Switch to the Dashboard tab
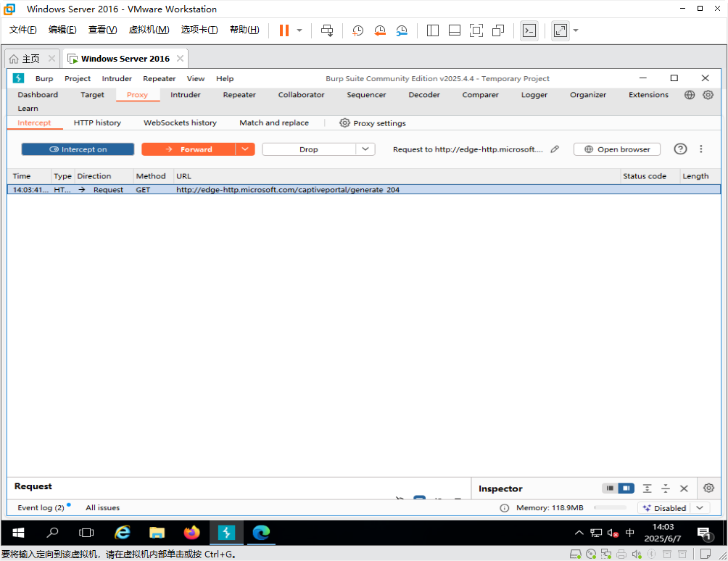 [38, 95]
